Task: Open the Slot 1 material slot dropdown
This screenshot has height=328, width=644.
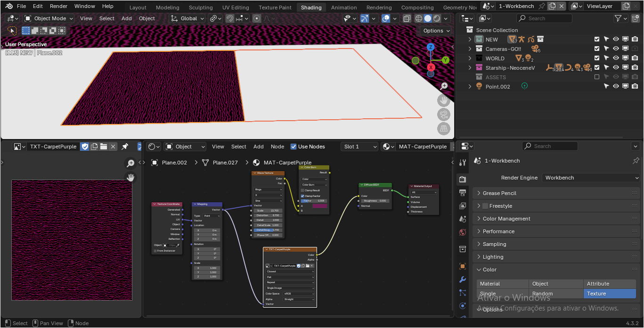Action: [360, 147]
